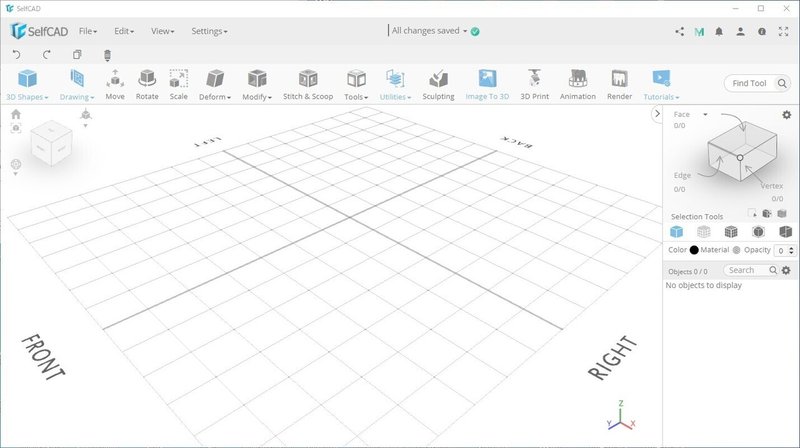Open the Edit menu
The height and width of the screenshot is (448, 800).
click(x=124, y=31)
